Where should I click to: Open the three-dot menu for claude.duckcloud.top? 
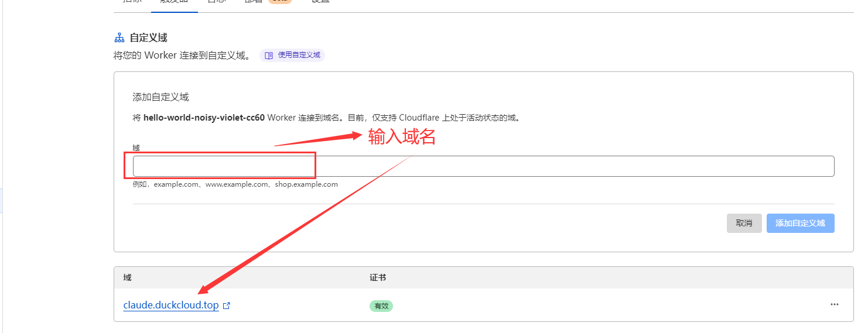point(834,305)
